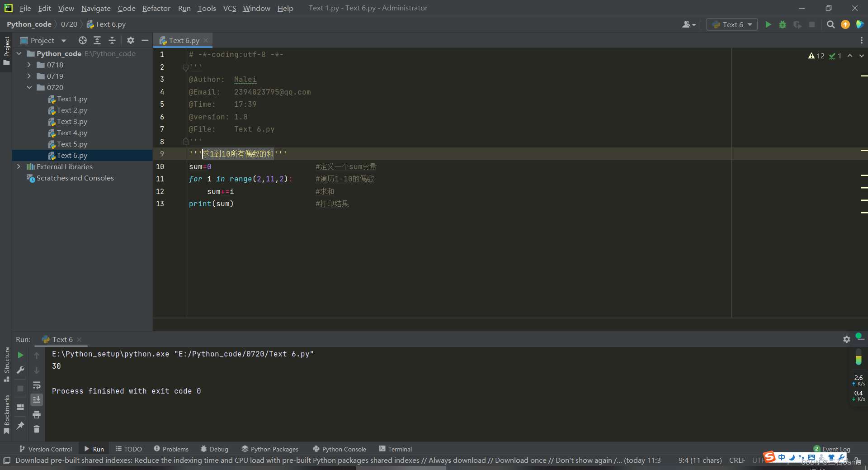
Task: Open Project panel settings gear
Action: [131, 40]
